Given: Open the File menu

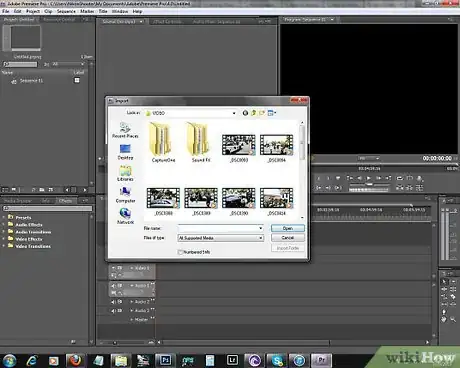Looking at the screenshot, I should [5, 11].
